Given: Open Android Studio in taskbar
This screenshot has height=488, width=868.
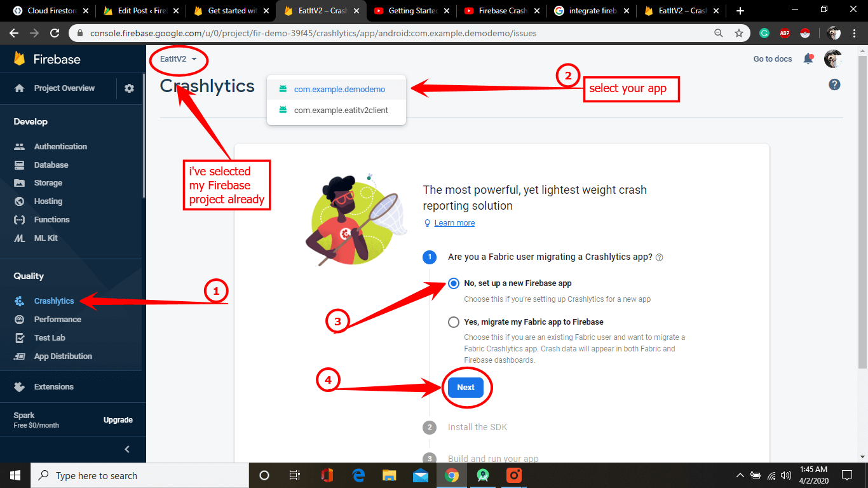Looking at the screenshot, I should pos(483,475).
